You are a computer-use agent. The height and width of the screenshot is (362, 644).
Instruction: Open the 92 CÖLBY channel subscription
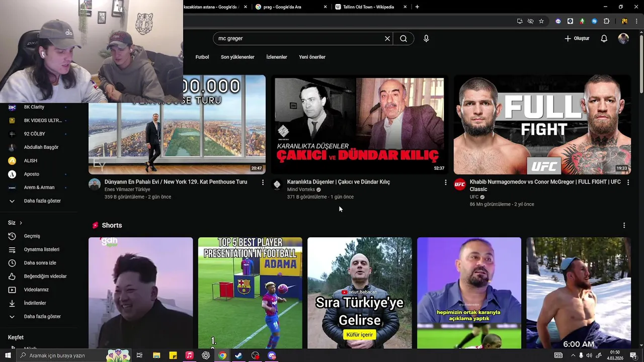click(x=39, y=134)
